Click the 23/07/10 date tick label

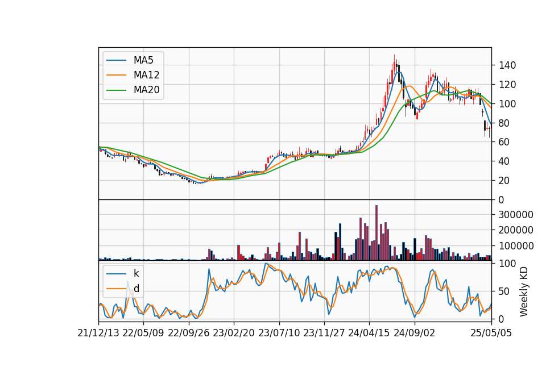coord(279,333)
